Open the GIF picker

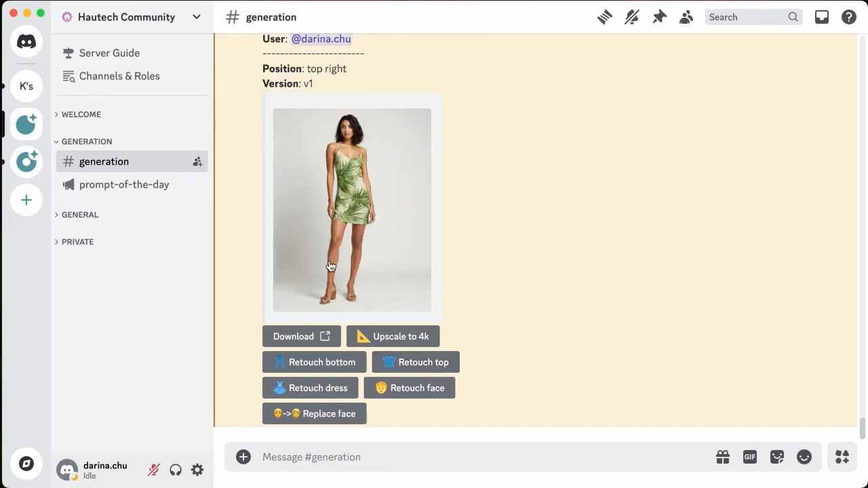[x=750, y=457]
